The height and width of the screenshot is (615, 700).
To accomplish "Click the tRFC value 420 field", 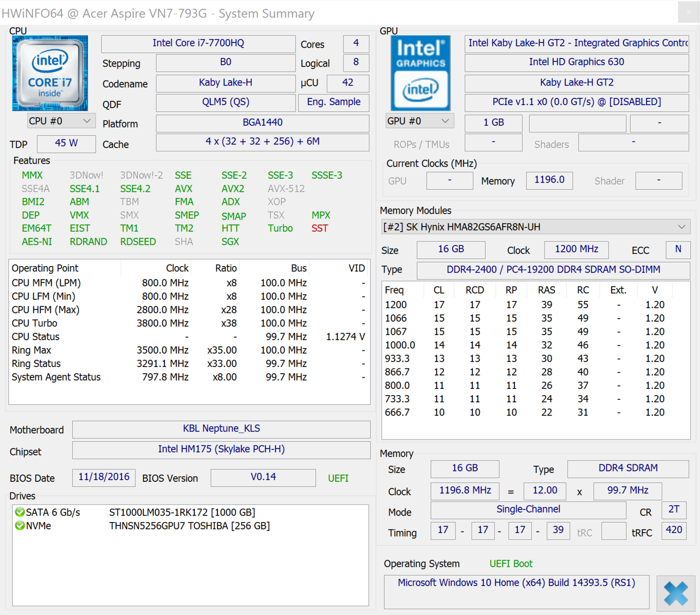I will (674, 531).
